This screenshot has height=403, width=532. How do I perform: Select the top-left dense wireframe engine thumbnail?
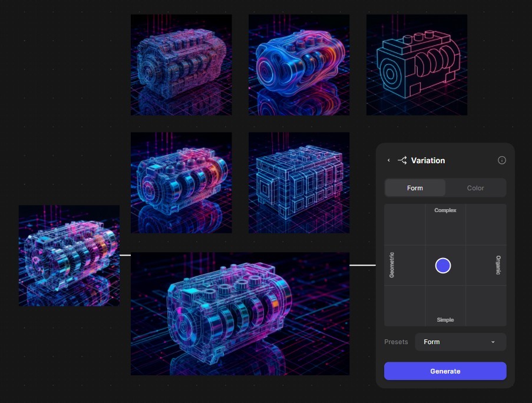pyautogui.click(x=181, y=65)
